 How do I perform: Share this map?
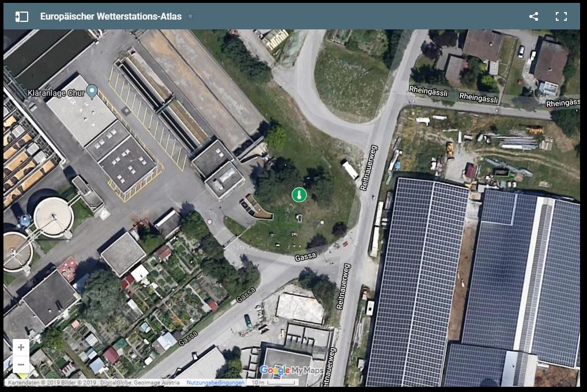tap(534, 17)
